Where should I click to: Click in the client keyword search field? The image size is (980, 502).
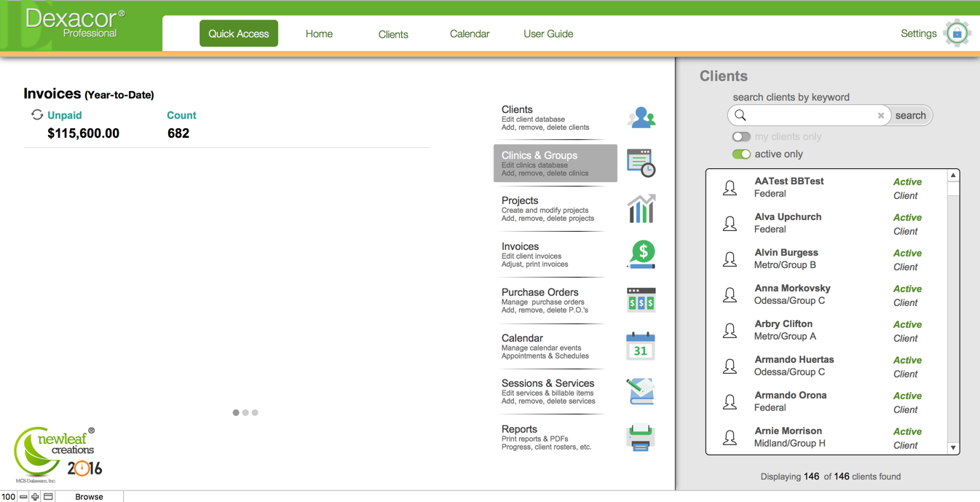coord(810,115)
